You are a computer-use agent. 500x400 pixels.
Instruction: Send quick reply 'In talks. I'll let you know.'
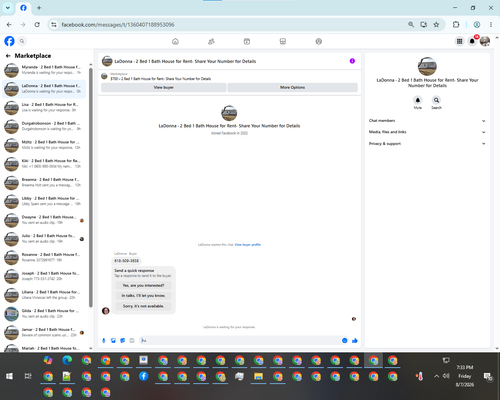[143, 296]
